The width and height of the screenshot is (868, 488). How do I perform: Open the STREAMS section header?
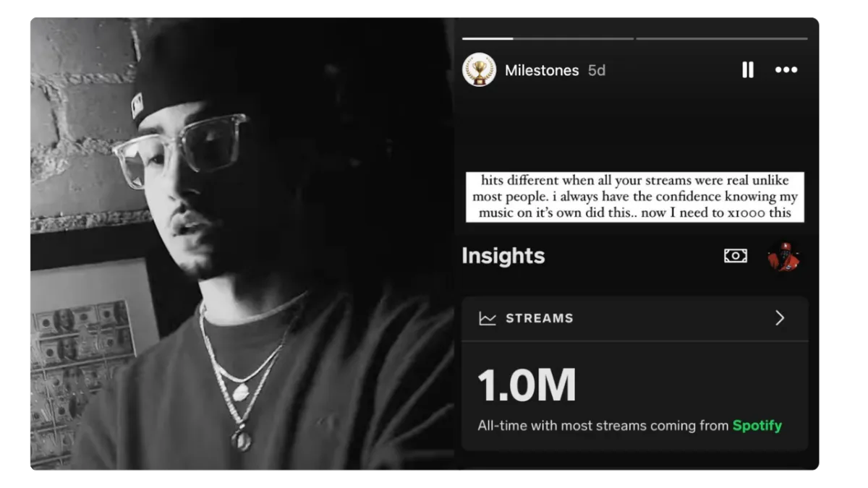point(634,318)
